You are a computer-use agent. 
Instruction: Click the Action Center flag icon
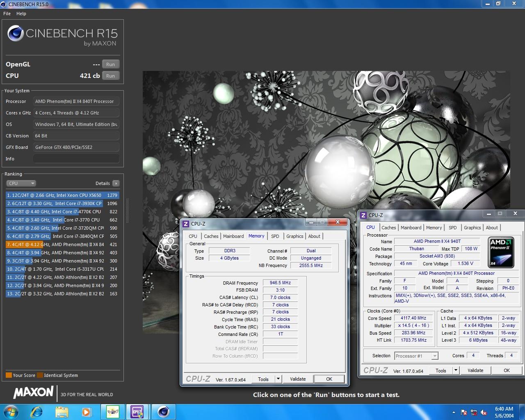(x=464, y=412)
